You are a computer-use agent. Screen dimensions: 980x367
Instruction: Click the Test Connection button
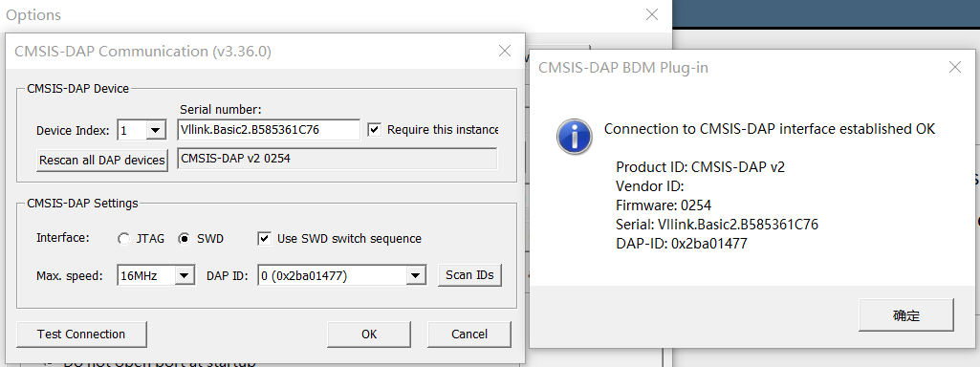point(81,334)
